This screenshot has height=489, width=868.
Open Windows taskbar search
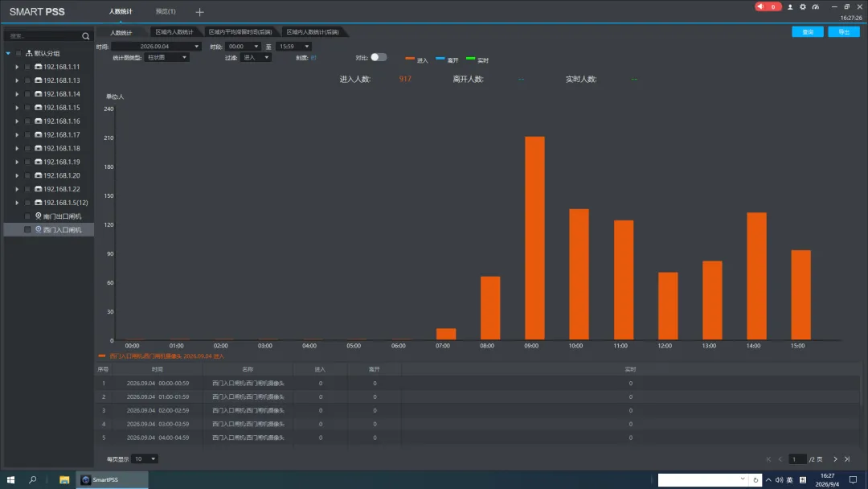tap(33, 479)
